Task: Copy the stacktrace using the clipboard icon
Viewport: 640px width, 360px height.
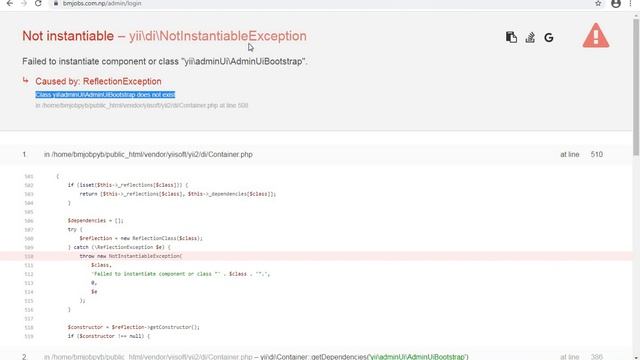Action: click(x=511, y=37)
